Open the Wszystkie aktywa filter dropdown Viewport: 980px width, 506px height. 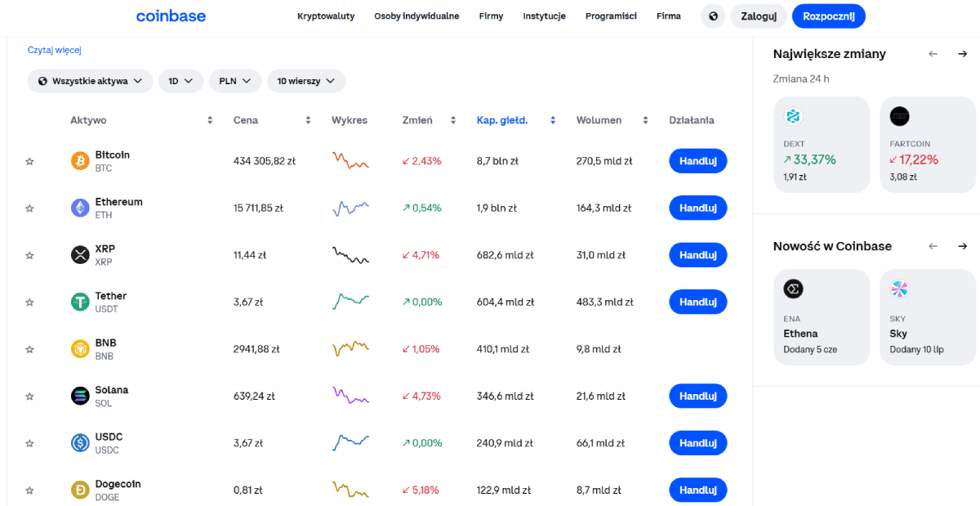[88, 81]
